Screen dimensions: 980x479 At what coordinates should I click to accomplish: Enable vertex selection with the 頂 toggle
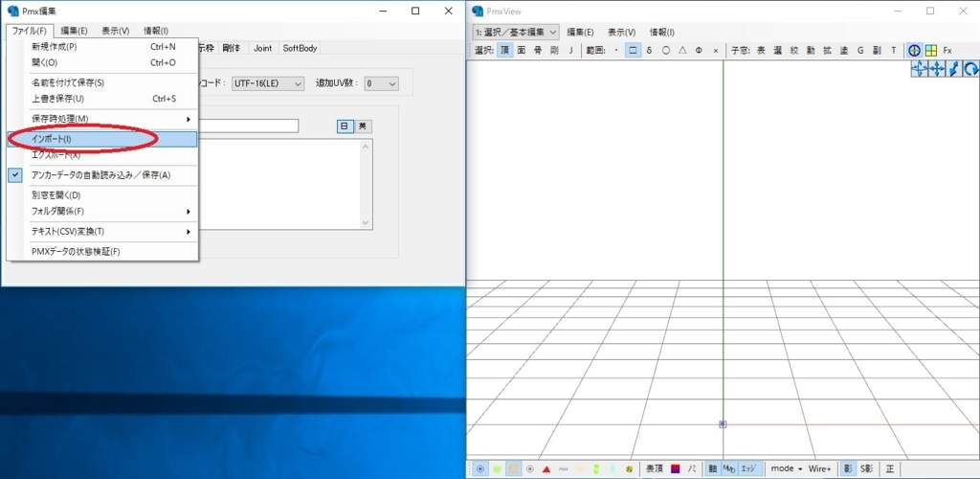click(x=504, y=51)
